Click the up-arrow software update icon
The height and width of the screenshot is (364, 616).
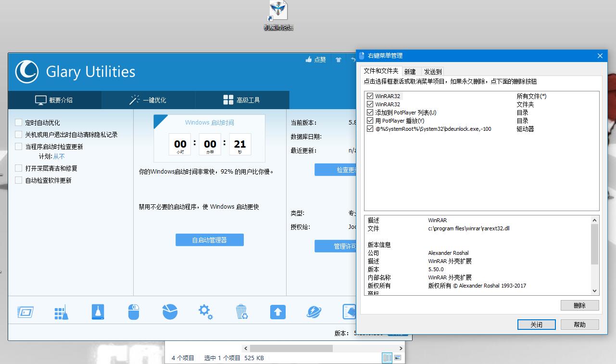(277, 312)
